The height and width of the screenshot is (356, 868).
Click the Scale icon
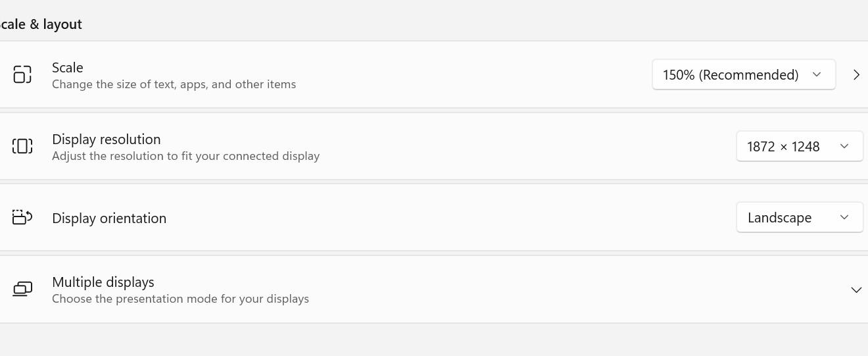[x=22, y=74]
